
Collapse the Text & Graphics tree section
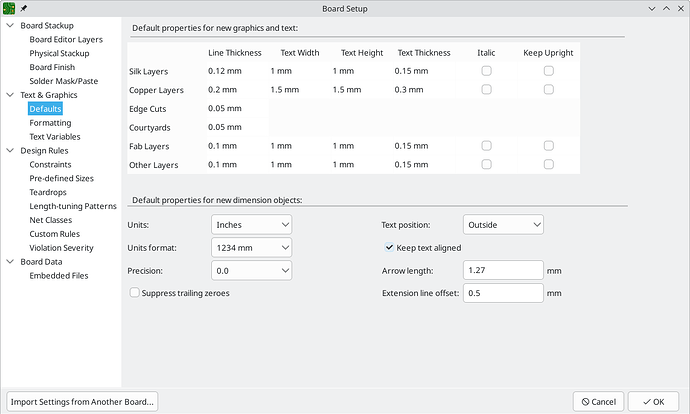tap(10, 95)
